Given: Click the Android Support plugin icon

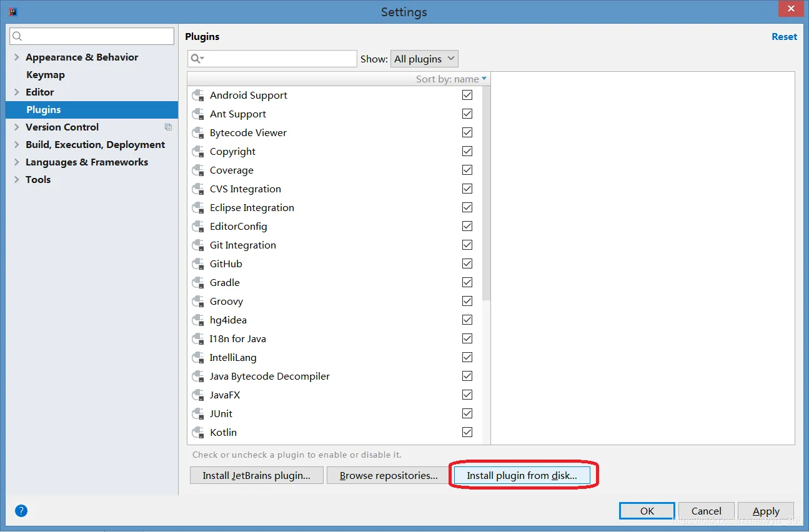Looking at the screenshot, I should (199, 96).
